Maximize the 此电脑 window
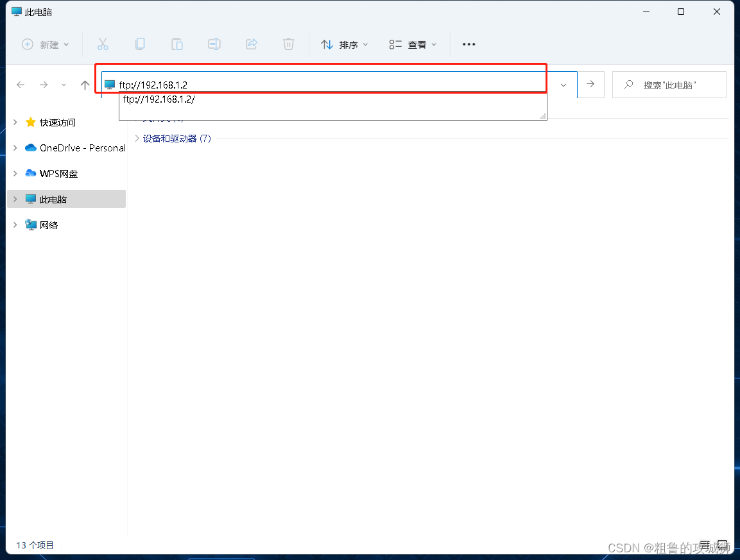Image resolution: width=740 pixels, height=560 pixels. coord(680,12)
